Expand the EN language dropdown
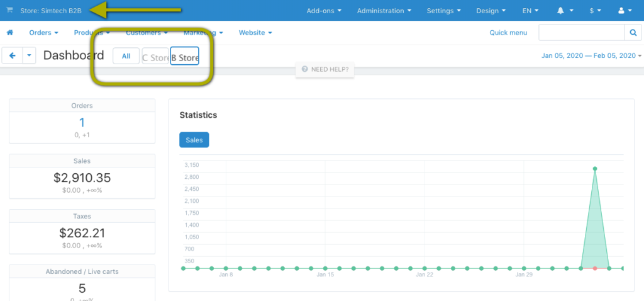644x301 pixels. pyautogui.click(x=530, y=11)
